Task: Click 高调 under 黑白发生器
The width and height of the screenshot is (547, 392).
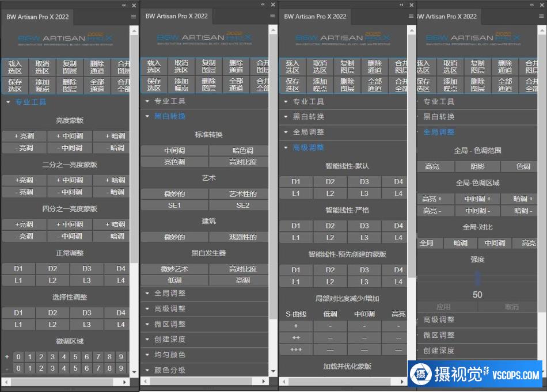Action: coord(243,280)
